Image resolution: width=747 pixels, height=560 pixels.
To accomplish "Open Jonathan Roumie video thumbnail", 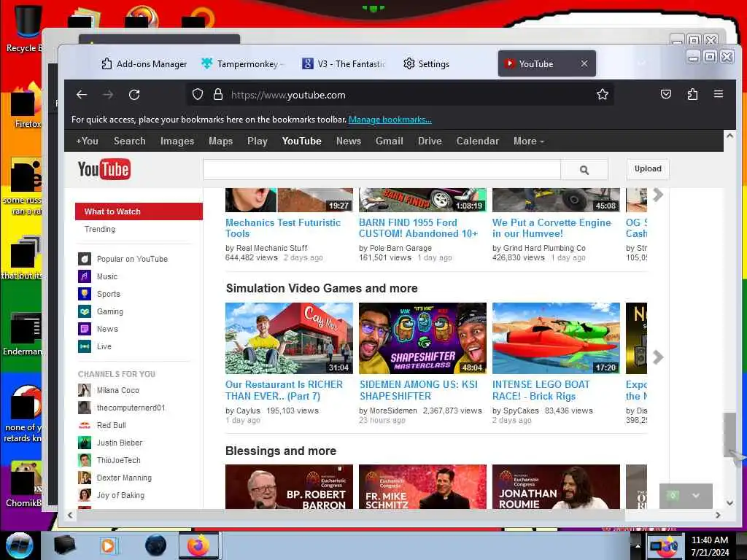I will click(x=556, y=486).
